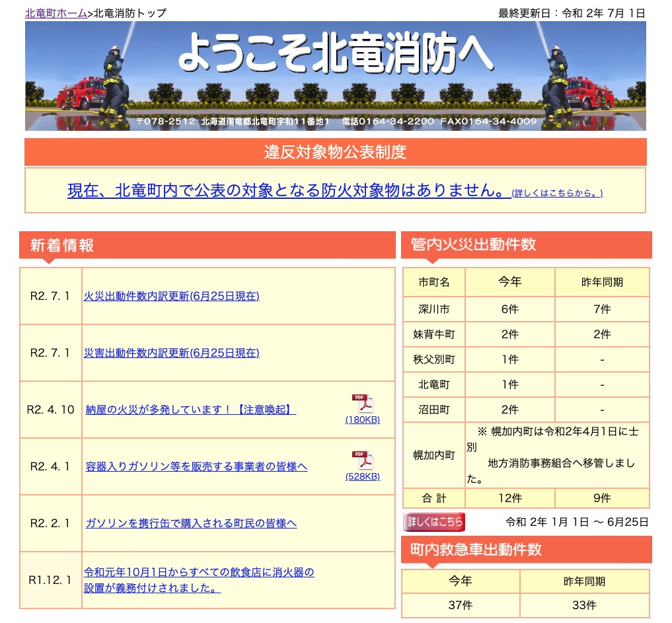Go to 北竜町ホーム breadcrumb link
Screen dimensions: 672x623
pyautogui.click(x=56, y=13)
